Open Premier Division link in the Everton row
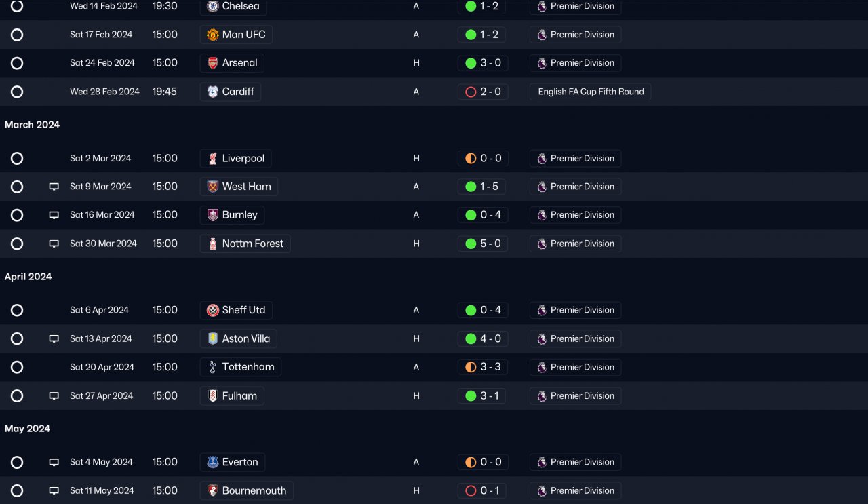This screenshot has height=504, width=868. point(582,463)
